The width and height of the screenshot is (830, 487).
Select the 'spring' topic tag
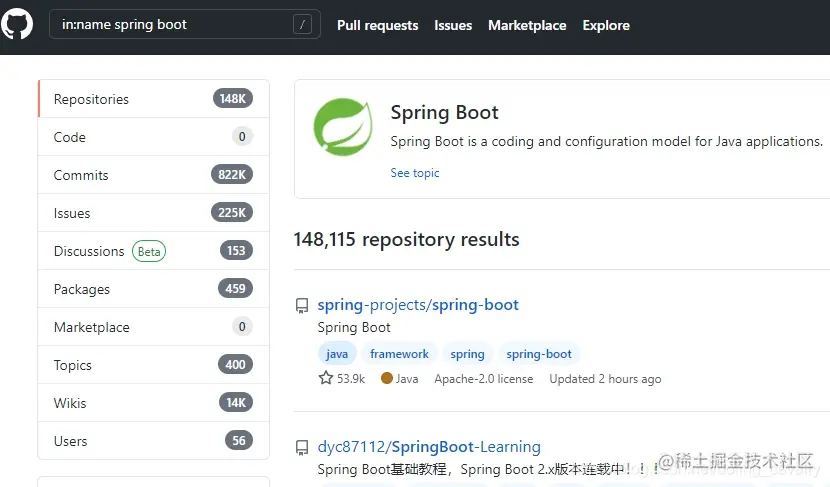coord(467,354)
